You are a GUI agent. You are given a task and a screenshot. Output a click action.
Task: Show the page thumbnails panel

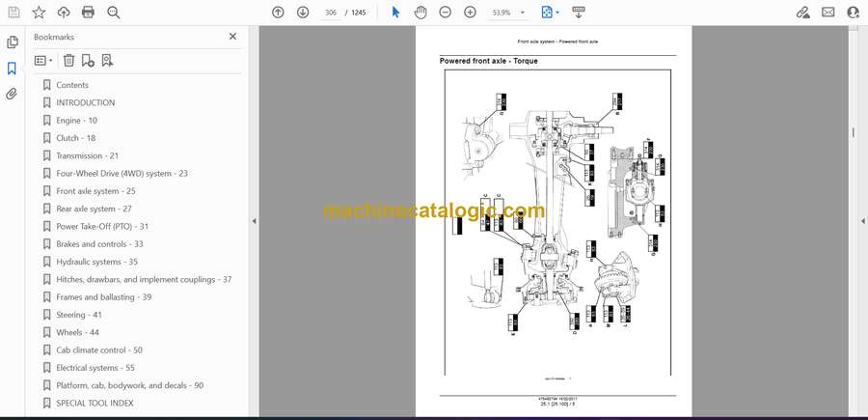(13, 42)
